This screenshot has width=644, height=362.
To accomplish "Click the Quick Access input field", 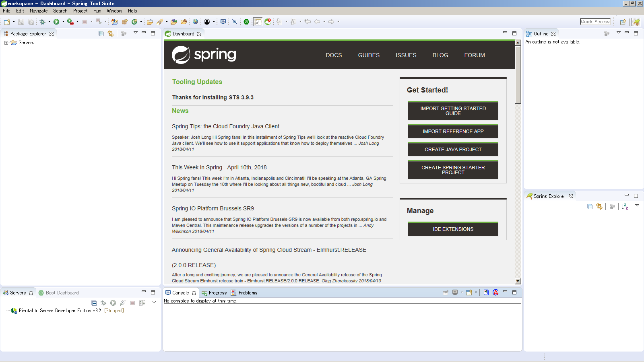I will [595, 22].
